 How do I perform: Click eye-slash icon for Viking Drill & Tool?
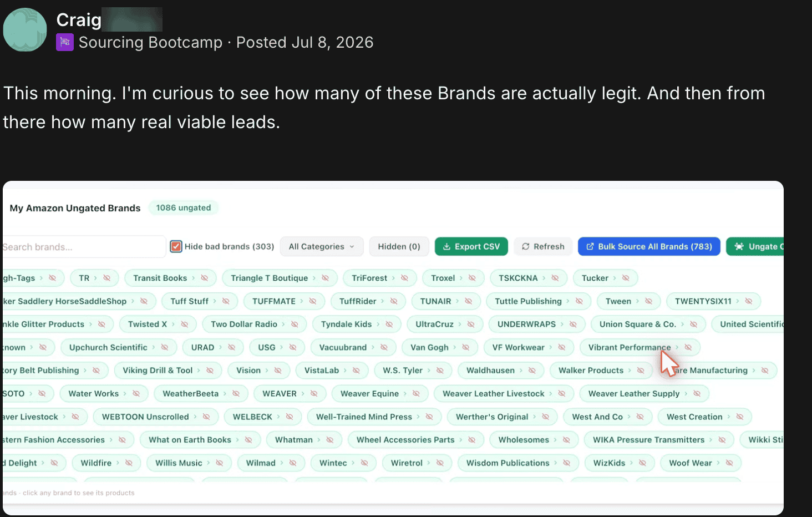(210, 371)
